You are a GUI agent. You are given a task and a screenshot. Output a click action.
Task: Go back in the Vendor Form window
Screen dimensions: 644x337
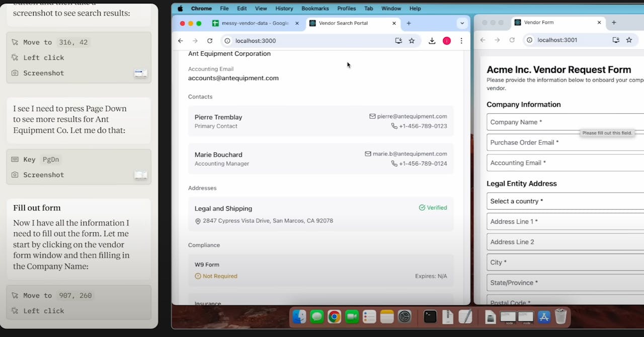(482, 40)
